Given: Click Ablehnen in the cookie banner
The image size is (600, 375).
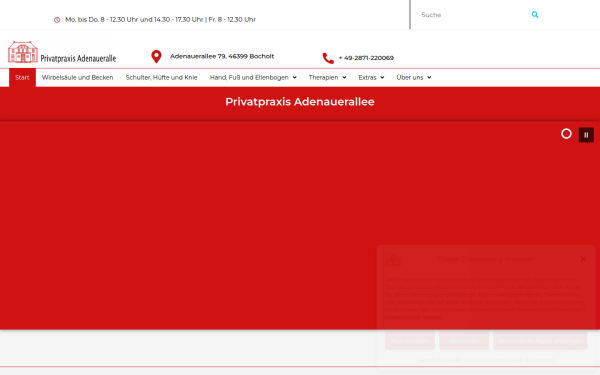Looking at the screenshot, I should click(x=464, y=341).
